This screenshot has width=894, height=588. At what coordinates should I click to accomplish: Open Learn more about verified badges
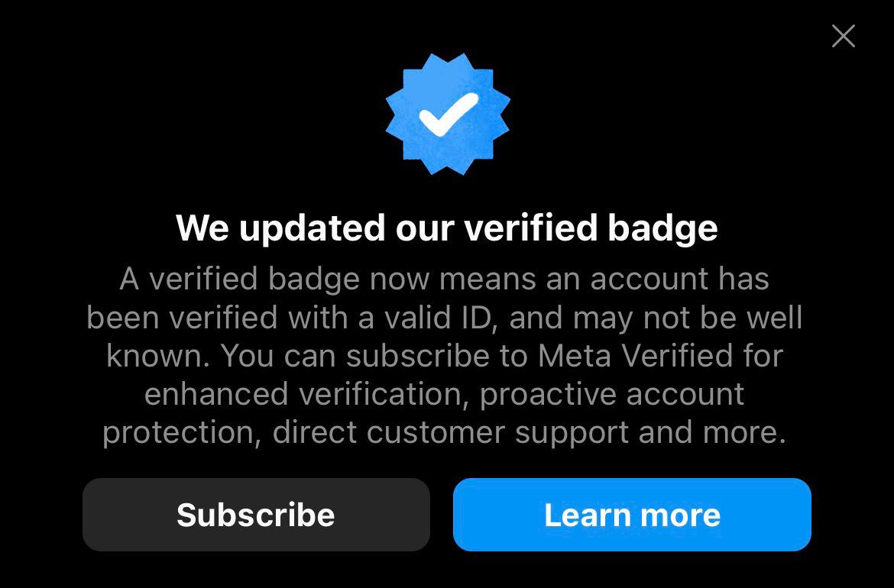coord(632,515)
